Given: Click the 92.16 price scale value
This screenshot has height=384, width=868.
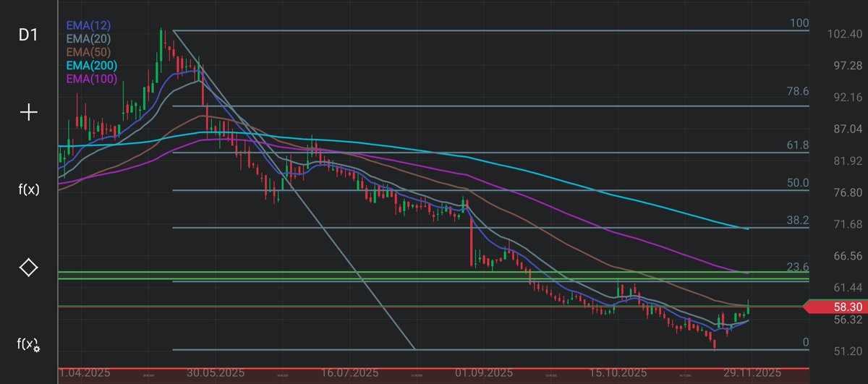Looking at the screenshot, I should (846, 97).
